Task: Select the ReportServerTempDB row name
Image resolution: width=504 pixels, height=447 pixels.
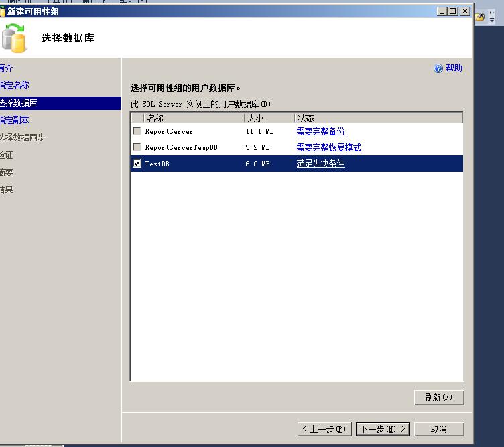Action: (181, 147)
